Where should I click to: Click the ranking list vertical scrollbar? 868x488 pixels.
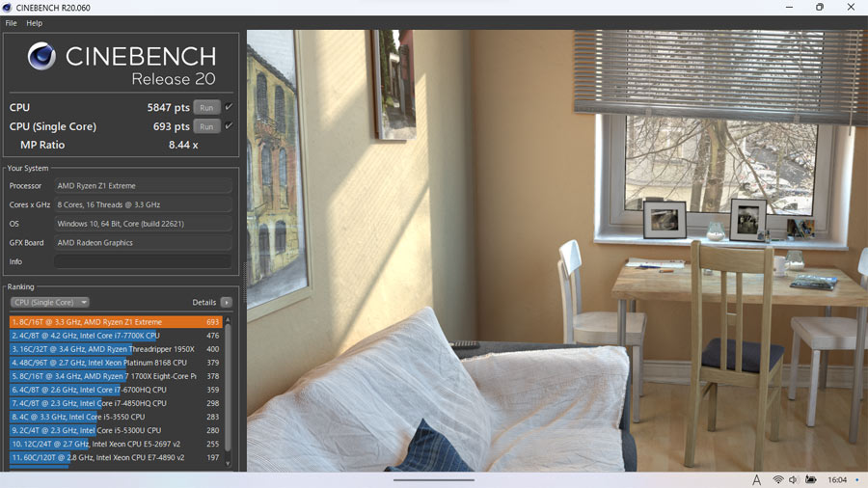coord(228,388)
